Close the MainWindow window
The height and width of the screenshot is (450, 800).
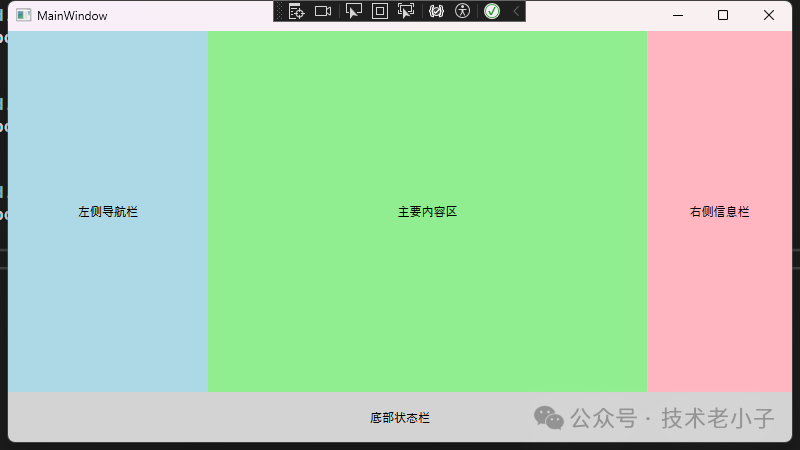click(x=769, y=15)
